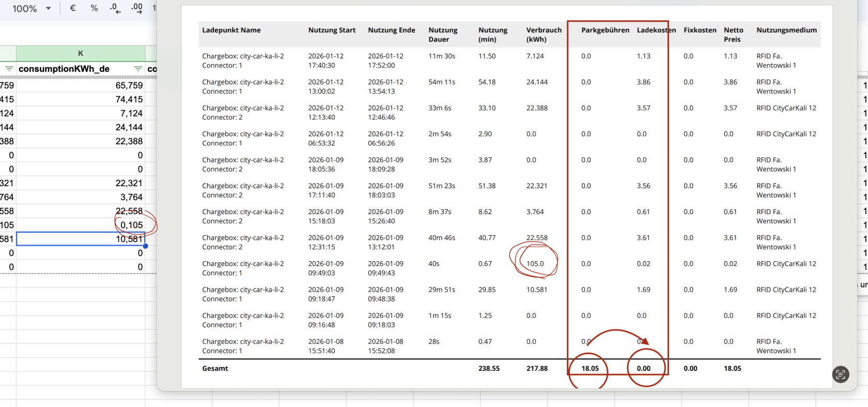Click the duration "29m 51s" in the preview
Screen dimensions: 868x407
(x=442, y=289)
